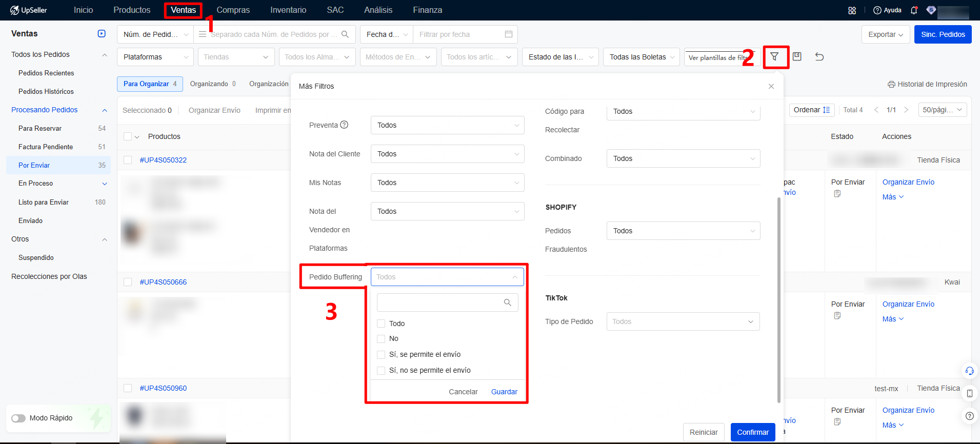Open the notifications bell icon
This screenshot has width=980, height=444.
click(914, 10)
